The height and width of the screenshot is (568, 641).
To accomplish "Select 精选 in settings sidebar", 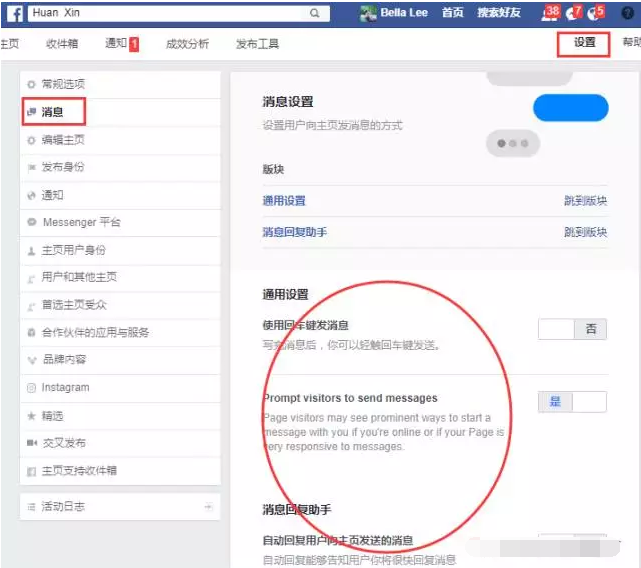I will click(120, 416).
